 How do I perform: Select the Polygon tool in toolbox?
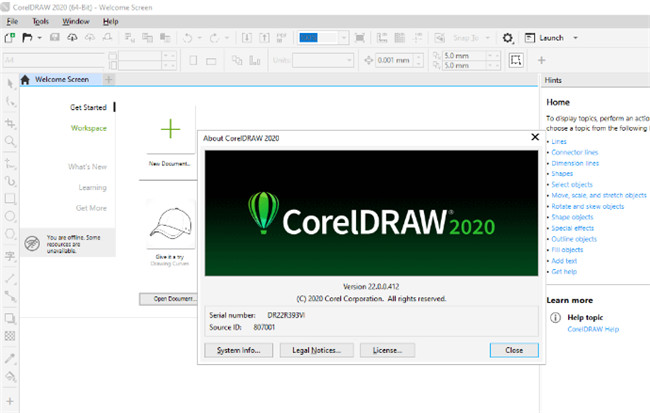[10, 233]
